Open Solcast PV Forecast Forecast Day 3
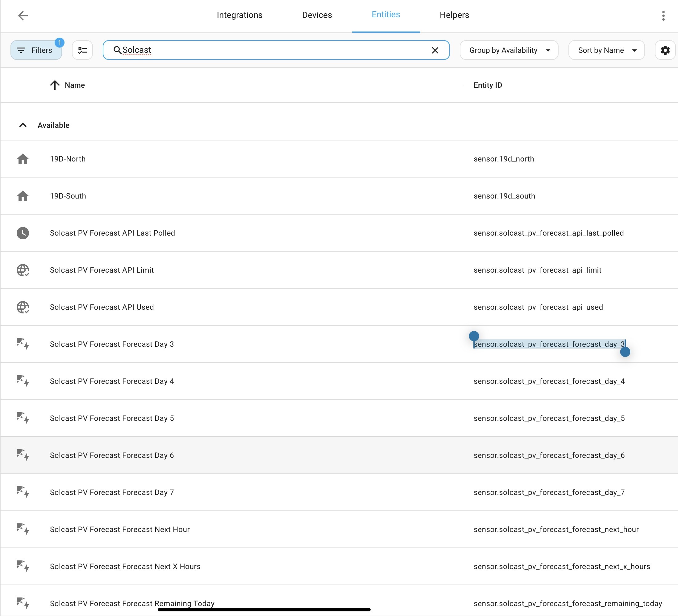Viewport: 678px width, 616px height. [x=112, y=344]
